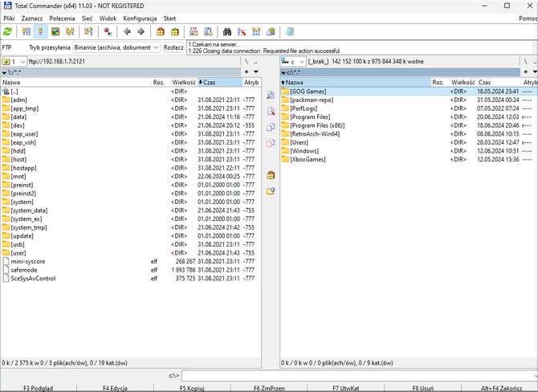Click the pack icon between panels
The height and width of the screenshot is (392, 538).
tap(271, 175)
